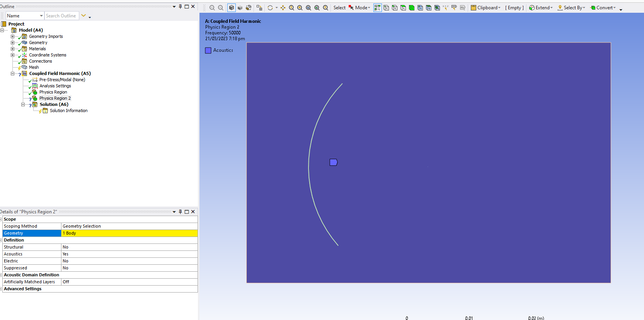Toggle the Magnifier window icon
Viewport: 644px width, 320px height.
tap(317, 8)
